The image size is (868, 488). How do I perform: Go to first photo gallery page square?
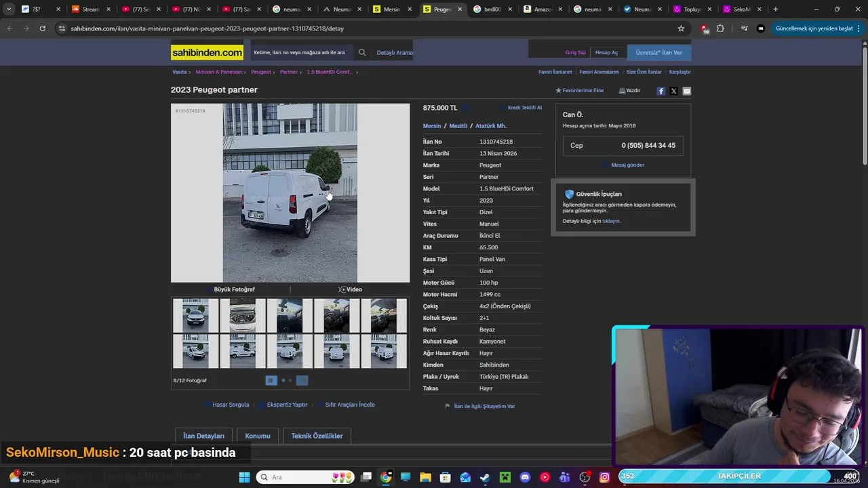pyautogui.click(x=271, y=380)
